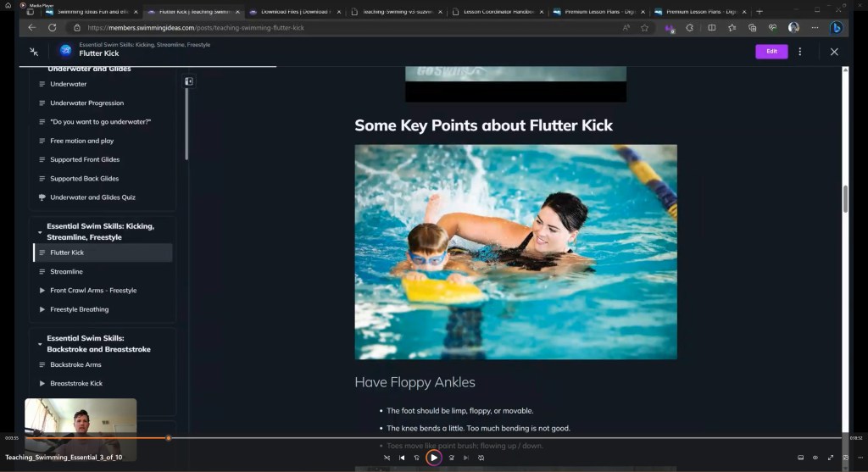Close the course viewer with X
Screen dimensions: 868x472
click(834, 52)
